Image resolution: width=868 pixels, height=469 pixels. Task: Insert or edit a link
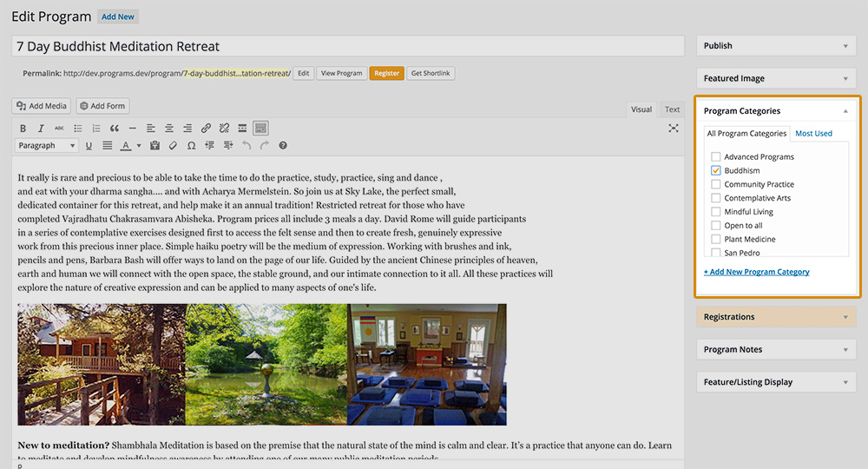tap(206, 128)
